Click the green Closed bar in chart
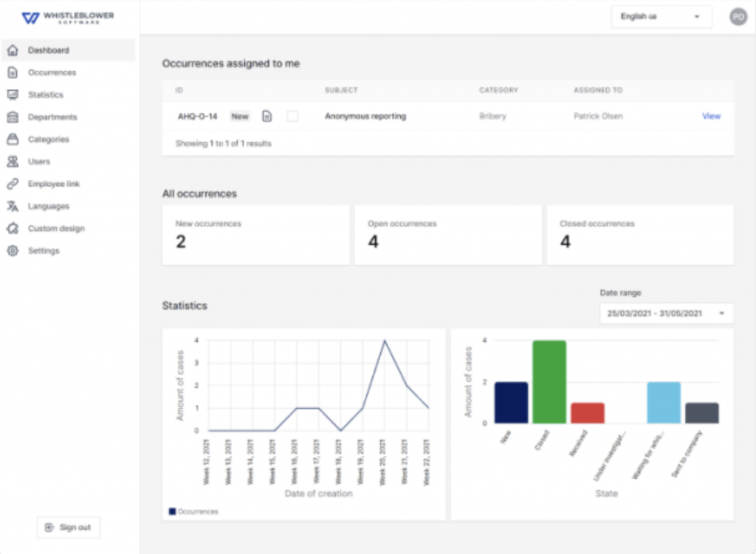The width and height of the screenshot is (756, 554). [x=549, y=381]
